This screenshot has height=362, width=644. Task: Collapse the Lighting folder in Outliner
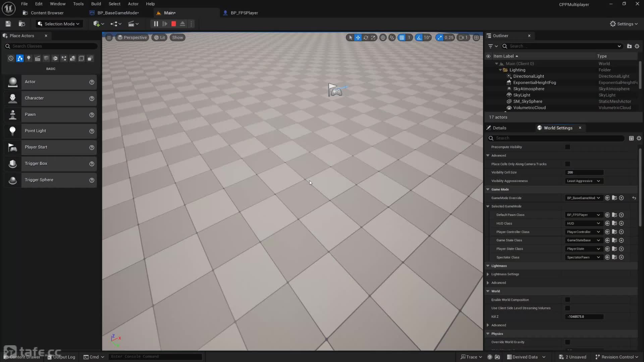click(x=500, y=70)
